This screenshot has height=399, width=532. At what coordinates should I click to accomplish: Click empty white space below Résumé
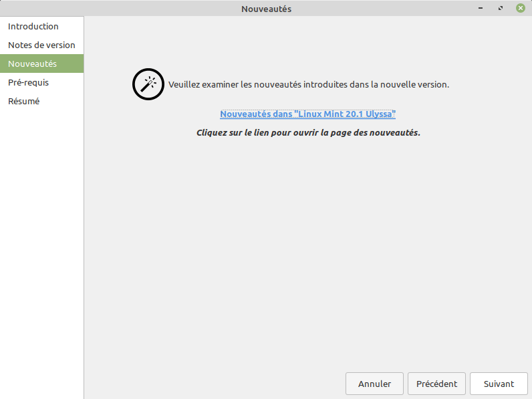pyautogui.click(x=41, y=254)
